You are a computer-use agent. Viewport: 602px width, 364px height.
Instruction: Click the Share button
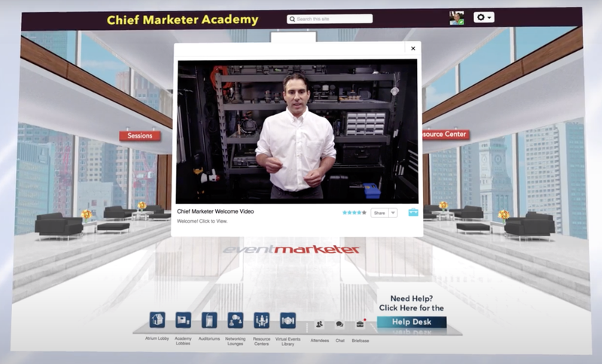380,213
